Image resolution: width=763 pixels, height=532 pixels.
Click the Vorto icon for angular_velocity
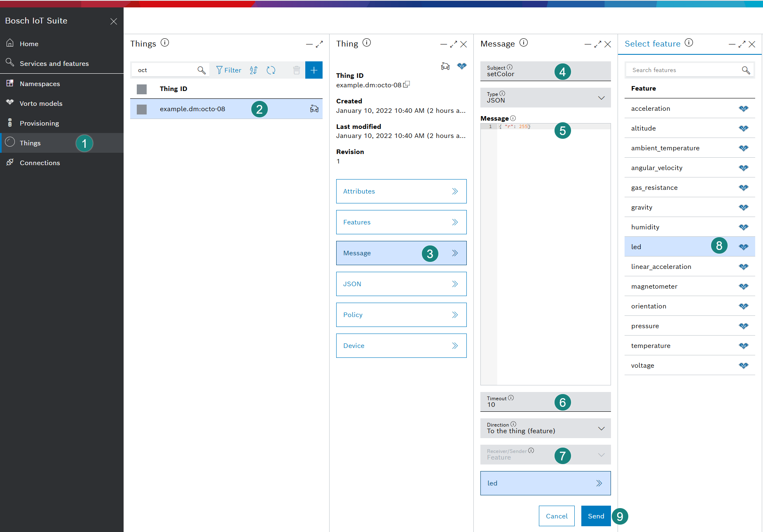(744, 168)
